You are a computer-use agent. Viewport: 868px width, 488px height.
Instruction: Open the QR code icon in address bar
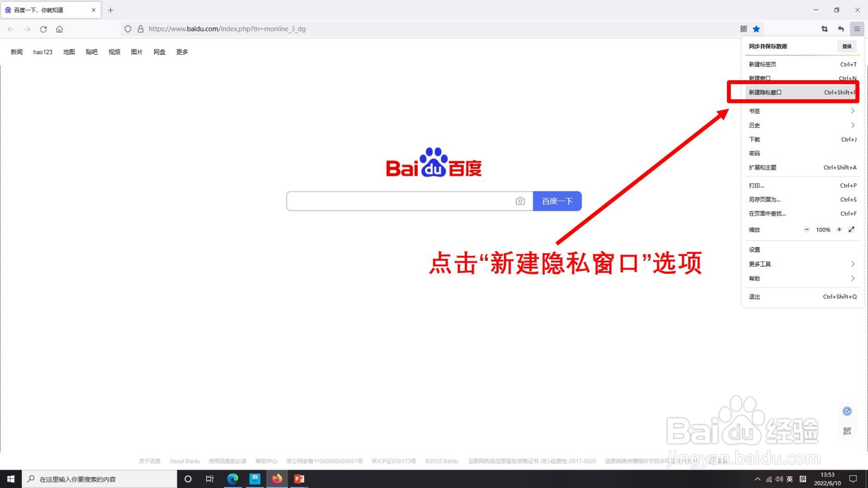[744, 29]
